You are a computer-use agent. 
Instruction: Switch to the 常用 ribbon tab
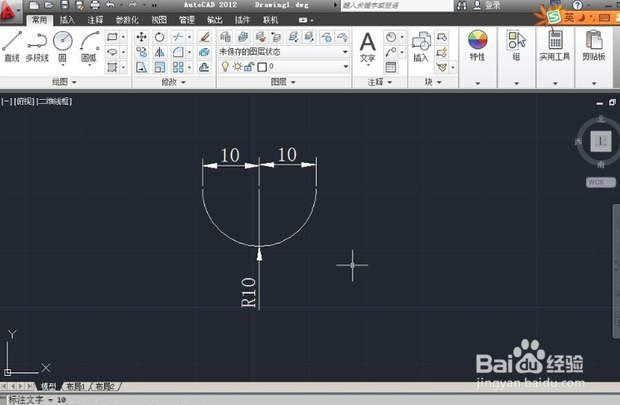pos(39,20)
